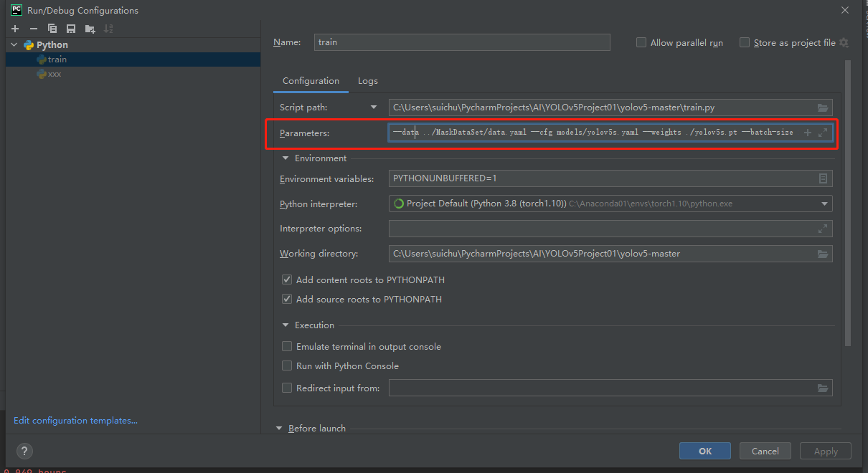Click the OK button

pos(704,451)
